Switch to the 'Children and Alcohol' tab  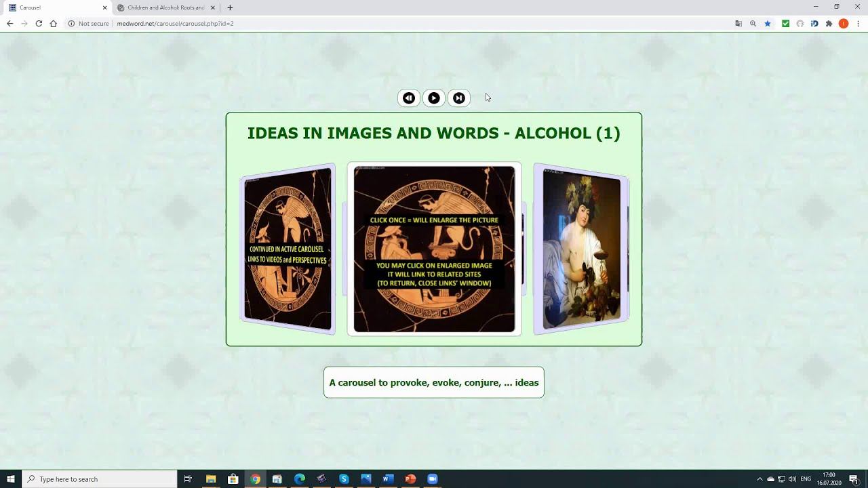click(x=166, y=7)
